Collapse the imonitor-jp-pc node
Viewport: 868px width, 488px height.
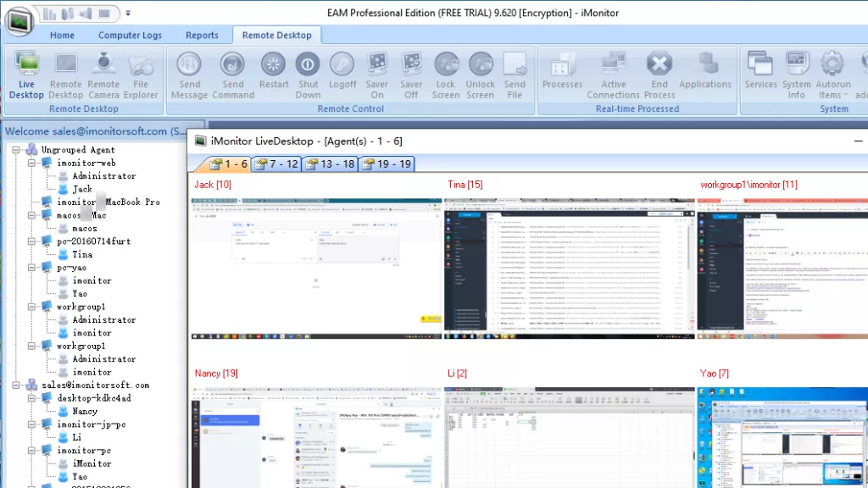pos(31,424)
